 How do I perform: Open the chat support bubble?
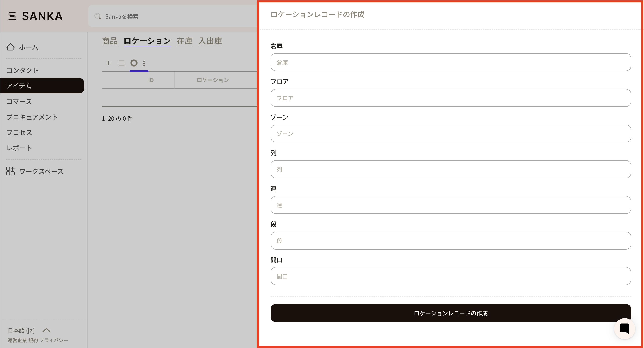click(x=625, y=329)
